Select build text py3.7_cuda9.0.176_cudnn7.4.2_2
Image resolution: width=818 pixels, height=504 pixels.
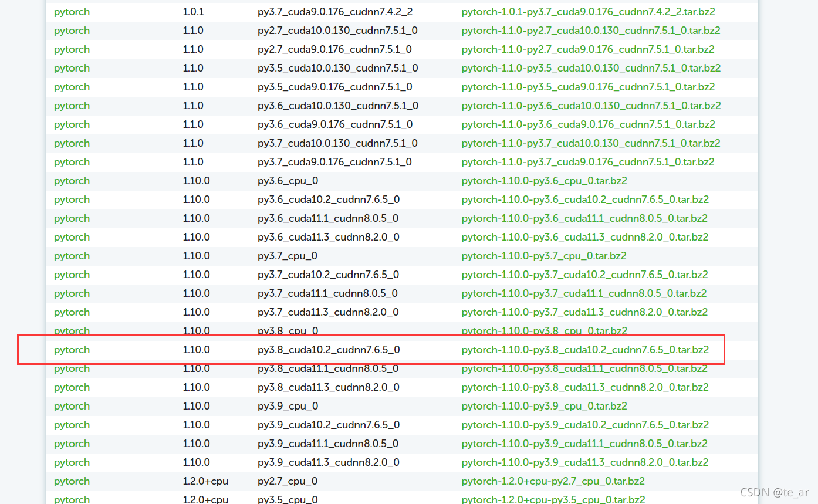click(x=334, y=12)
